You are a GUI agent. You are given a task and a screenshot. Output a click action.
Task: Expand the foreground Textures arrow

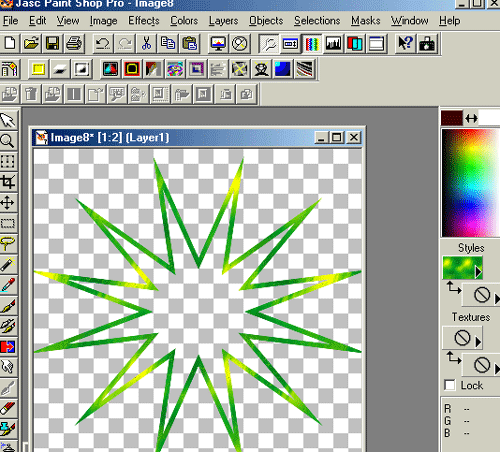pos(478,342)
